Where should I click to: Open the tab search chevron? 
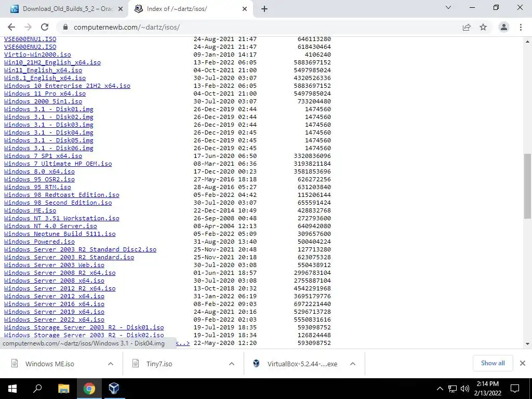click(x=448, y=7)
